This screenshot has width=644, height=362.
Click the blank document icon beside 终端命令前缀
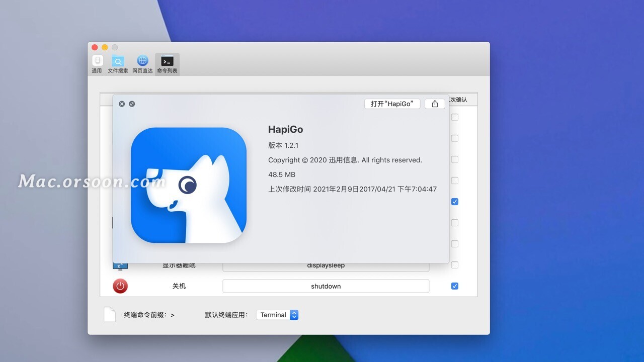pos(110,314)
